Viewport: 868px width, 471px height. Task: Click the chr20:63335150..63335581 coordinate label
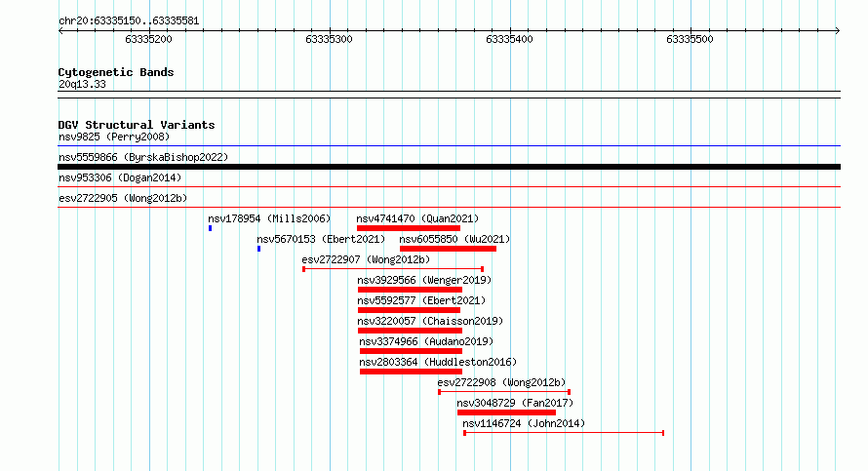(x=129, y=20)
